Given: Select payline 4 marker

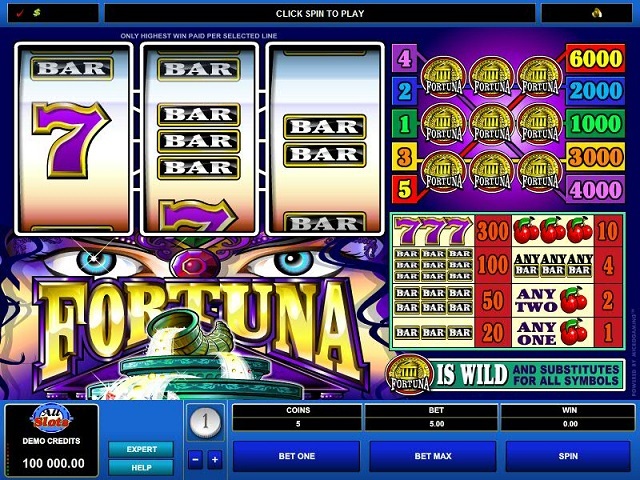Looking at the screenshot, I should click(x=404, y=58).
